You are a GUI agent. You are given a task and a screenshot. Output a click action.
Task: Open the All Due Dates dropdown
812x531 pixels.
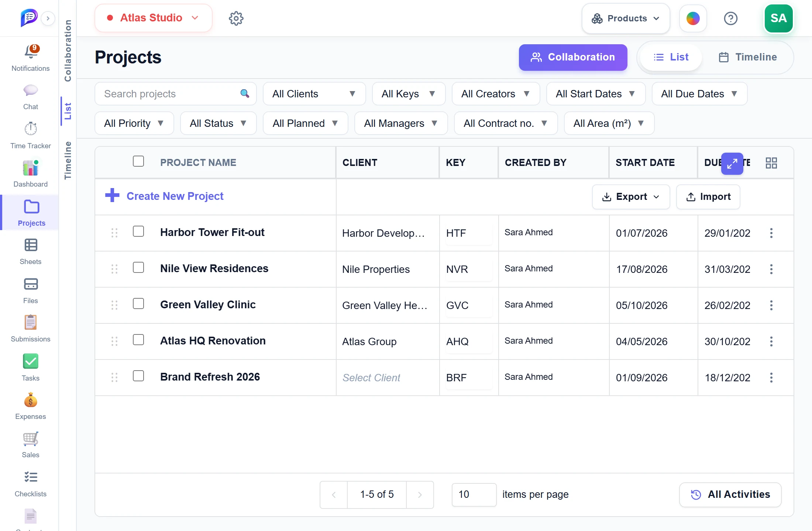pyautogui.click(x=699, y=94)
